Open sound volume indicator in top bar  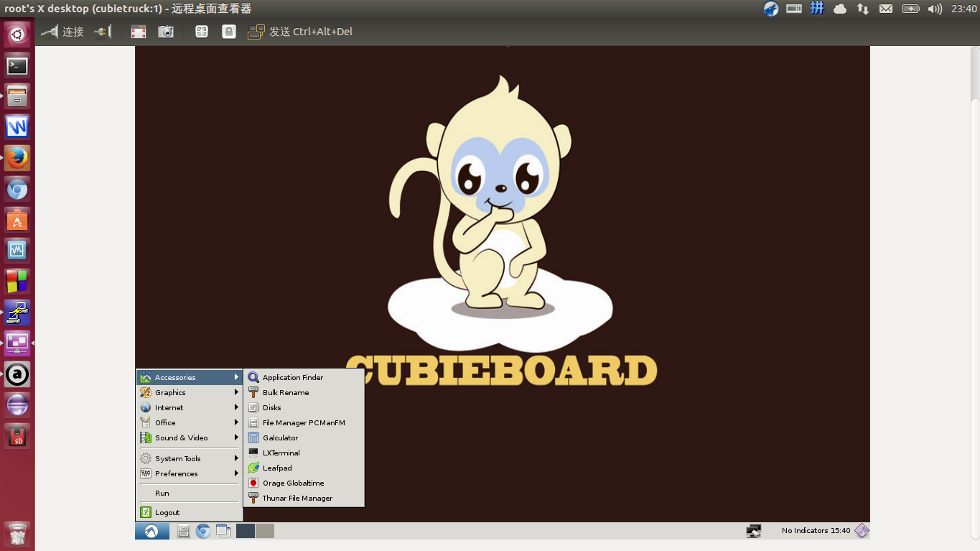click(934, 9)
